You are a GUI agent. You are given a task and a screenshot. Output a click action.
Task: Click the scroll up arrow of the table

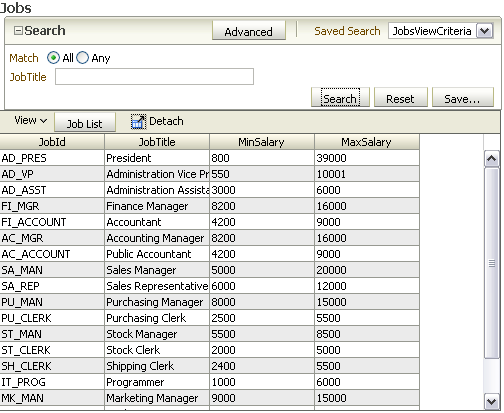tap(492, 159)
